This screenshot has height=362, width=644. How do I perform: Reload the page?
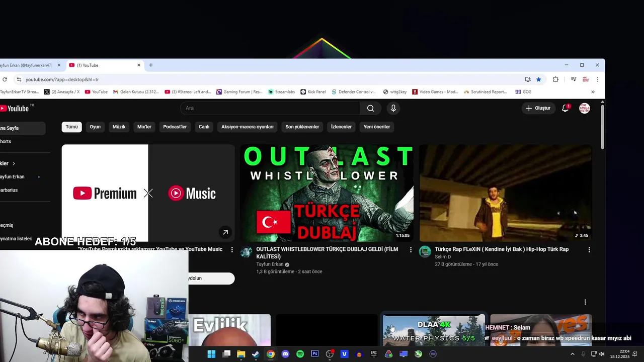coord(5,79)
